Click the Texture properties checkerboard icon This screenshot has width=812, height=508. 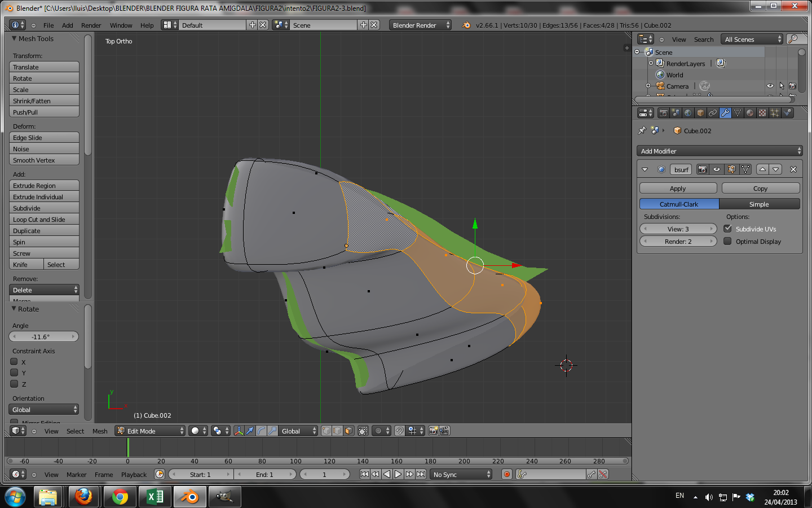coord(762,113)
